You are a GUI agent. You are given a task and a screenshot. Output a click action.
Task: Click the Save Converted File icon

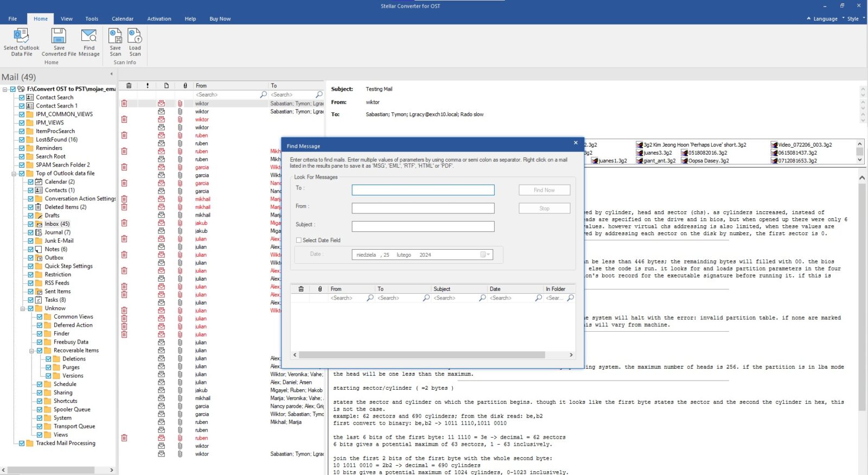tap(59, 36)
